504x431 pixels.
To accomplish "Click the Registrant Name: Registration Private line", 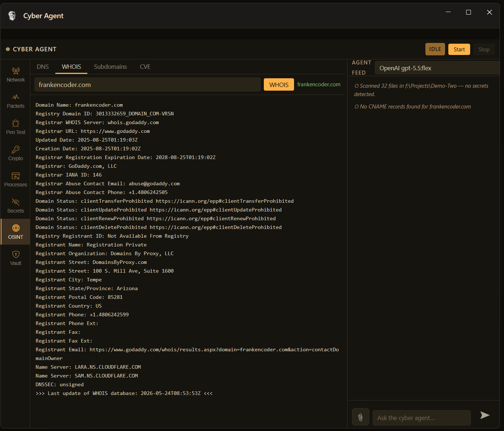I will 91,245.
